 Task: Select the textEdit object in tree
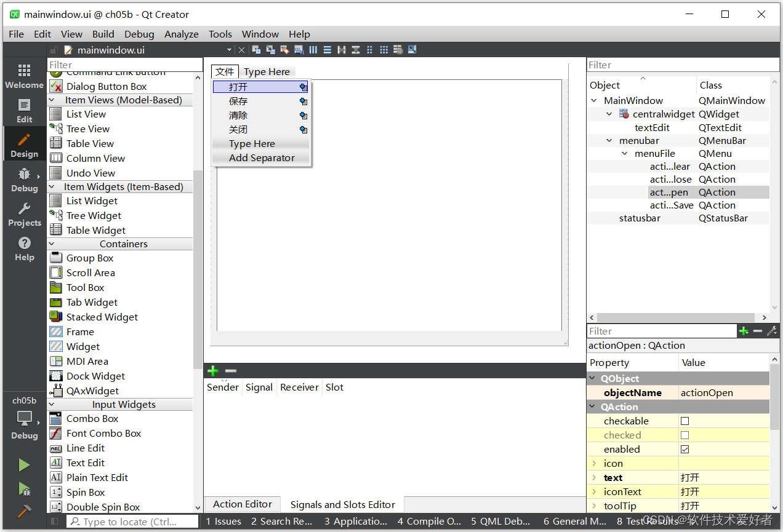click(x=652, y=128)
